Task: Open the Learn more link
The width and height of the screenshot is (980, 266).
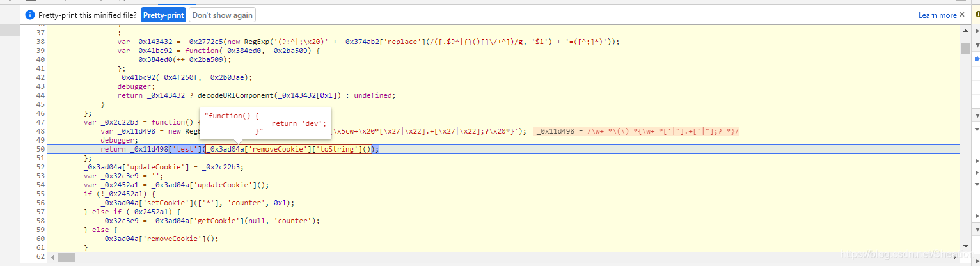Action: [937, 15]
